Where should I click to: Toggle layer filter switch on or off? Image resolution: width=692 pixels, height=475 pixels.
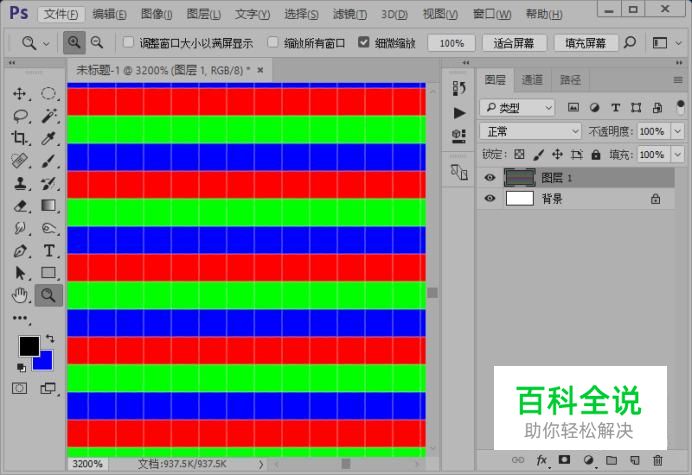click(680, 107)
